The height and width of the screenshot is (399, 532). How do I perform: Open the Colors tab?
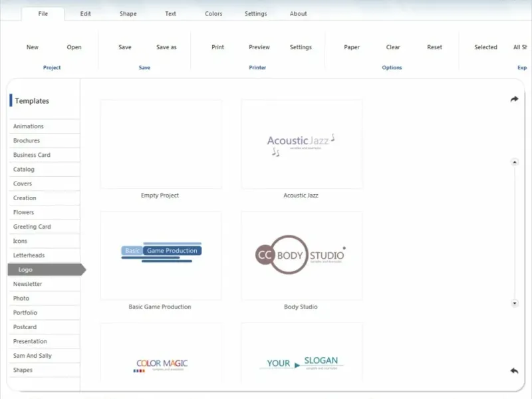click(213, 13)
